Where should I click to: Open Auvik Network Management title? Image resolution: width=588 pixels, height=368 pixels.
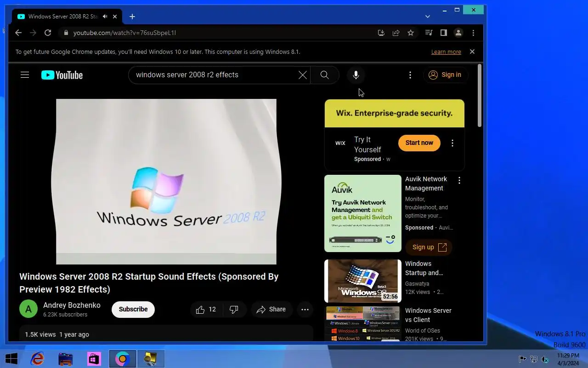click(x=426, y=184)
